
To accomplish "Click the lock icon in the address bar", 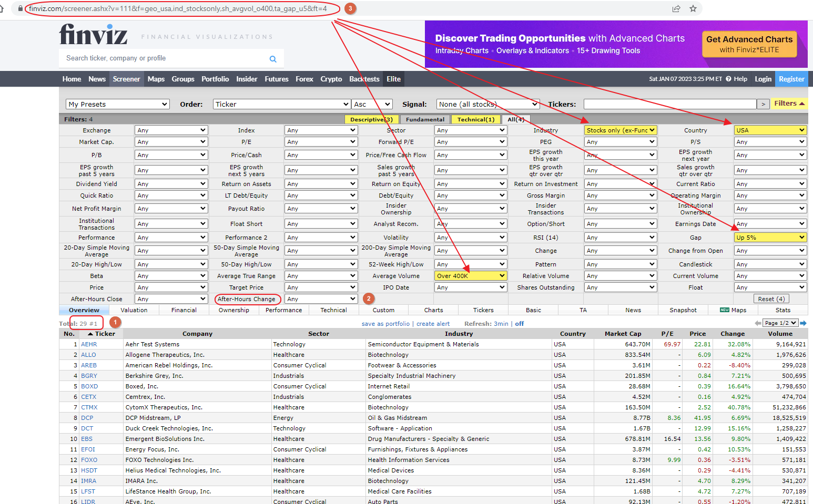I will [21, 8].
